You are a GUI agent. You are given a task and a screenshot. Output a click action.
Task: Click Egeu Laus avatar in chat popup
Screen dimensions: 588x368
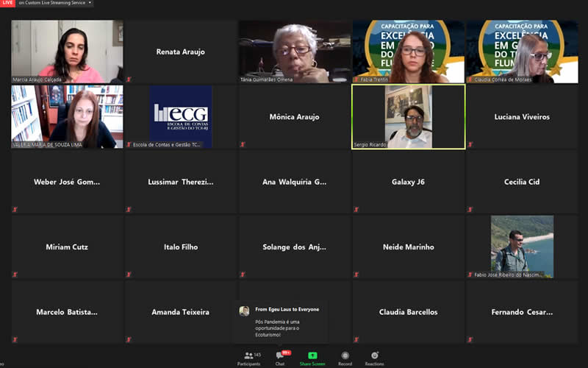pyautogui.click(x=244, y=311)
